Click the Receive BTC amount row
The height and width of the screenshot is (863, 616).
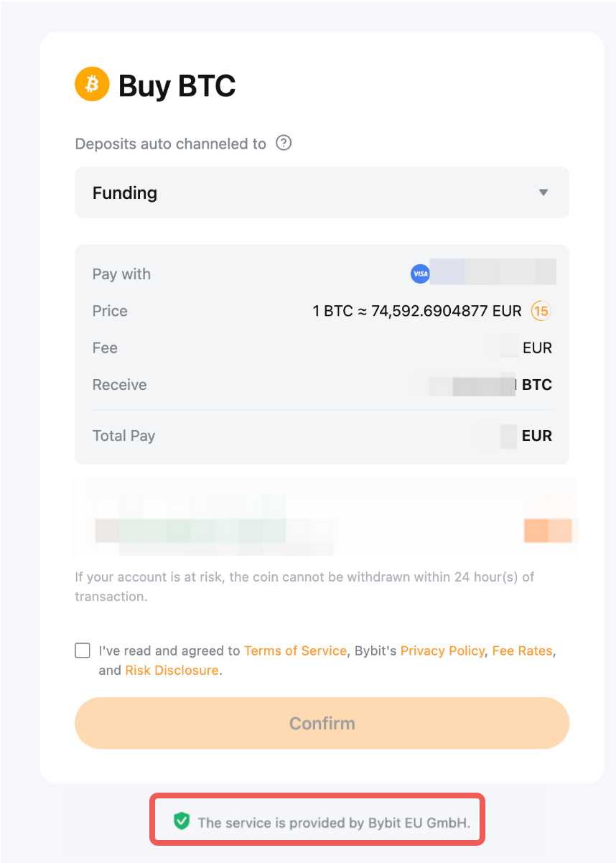point(322,385)
